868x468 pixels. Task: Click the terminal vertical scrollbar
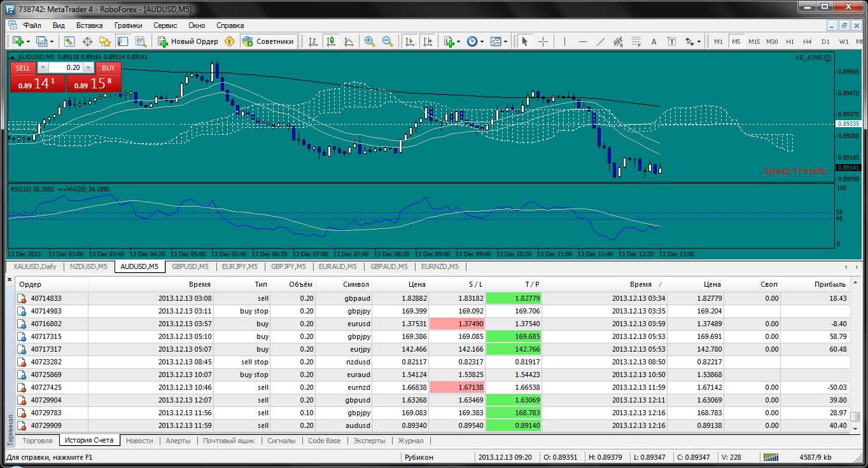coord(856,416)
